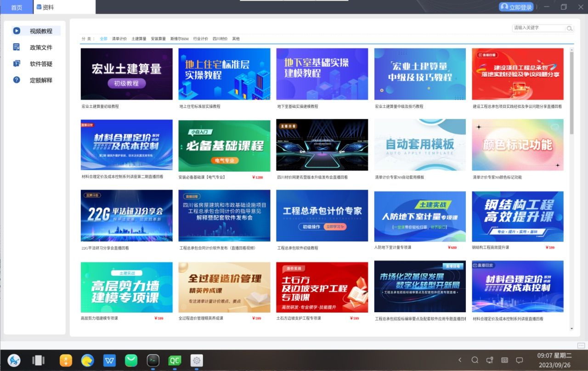Open the tray screen-capture icon
588x371 pixels.
pyautogui.click(x=490, y=360)
